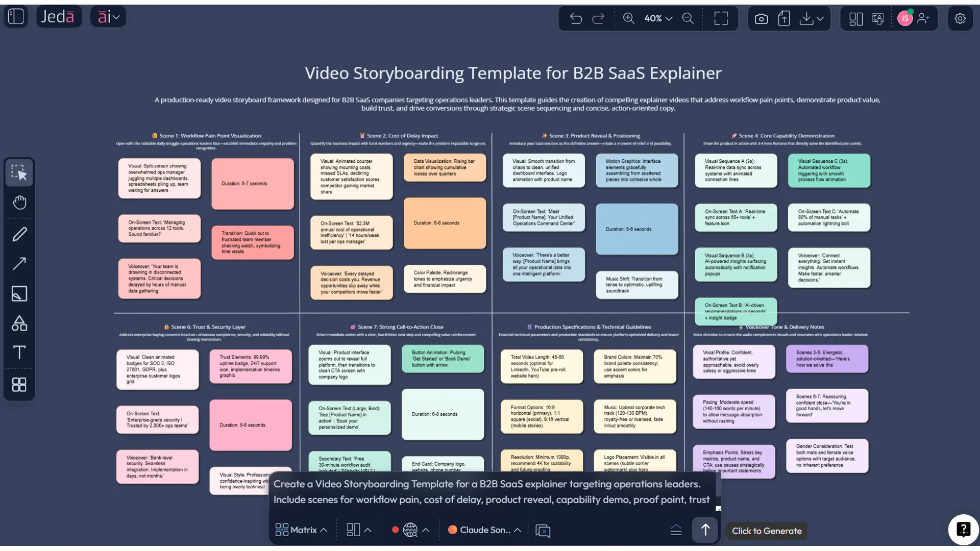Open the templates grid tool
The width and height of the screenshot is (980, 551).
coord(19,384)
